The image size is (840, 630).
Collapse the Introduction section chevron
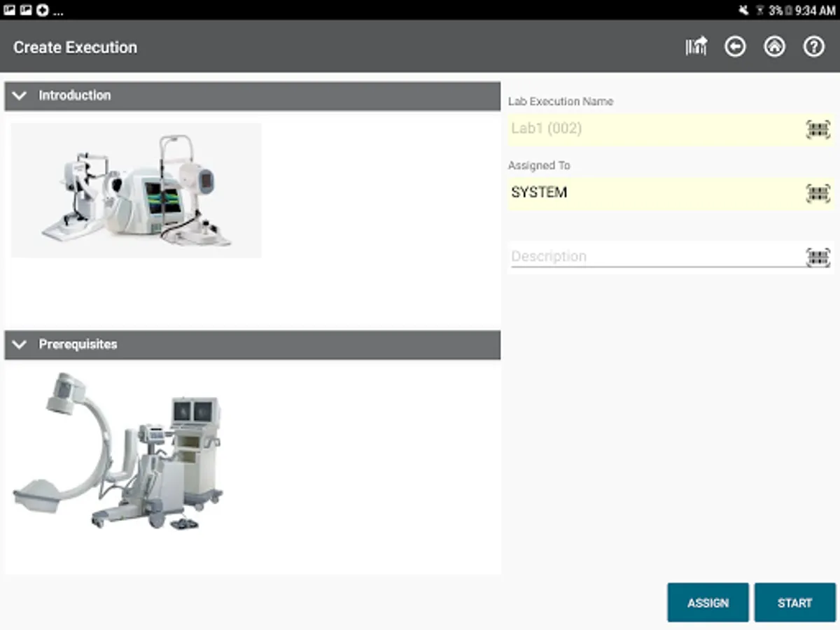click(20, 96)
